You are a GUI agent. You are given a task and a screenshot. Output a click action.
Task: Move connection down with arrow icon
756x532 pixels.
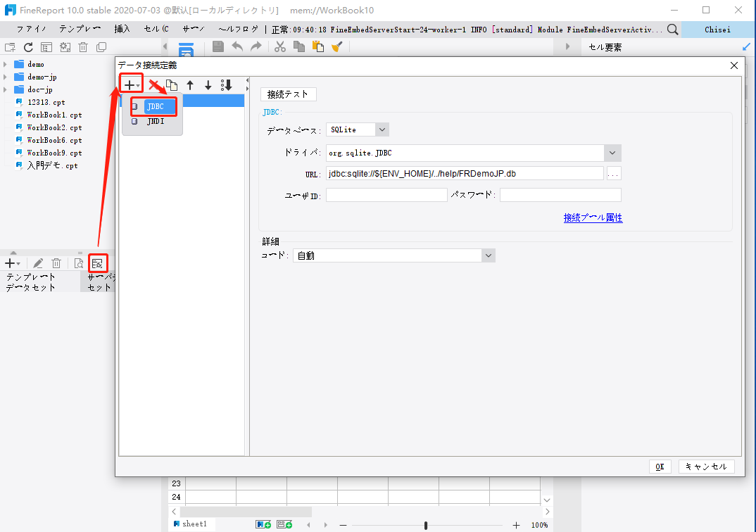pos(208,85)
